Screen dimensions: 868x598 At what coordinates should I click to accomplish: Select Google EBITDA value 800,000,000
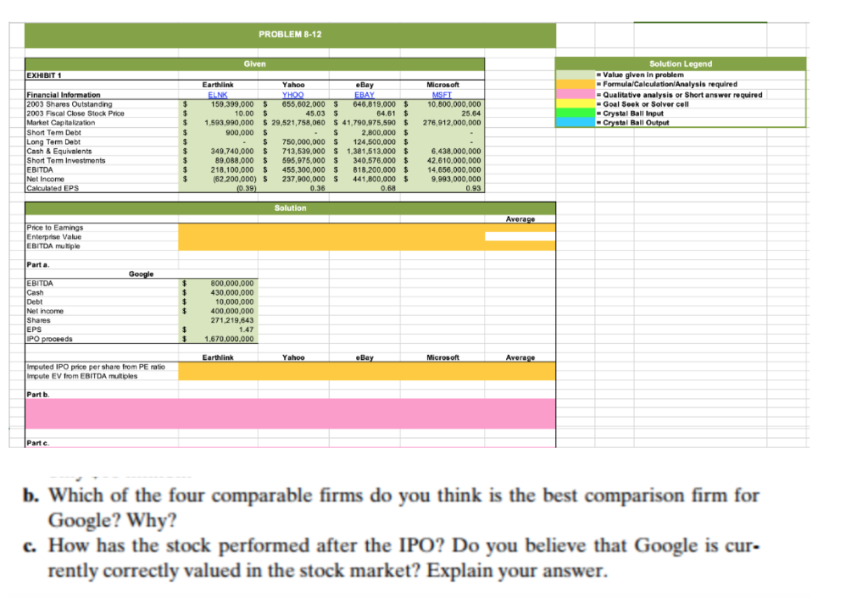tap(232, 283)
